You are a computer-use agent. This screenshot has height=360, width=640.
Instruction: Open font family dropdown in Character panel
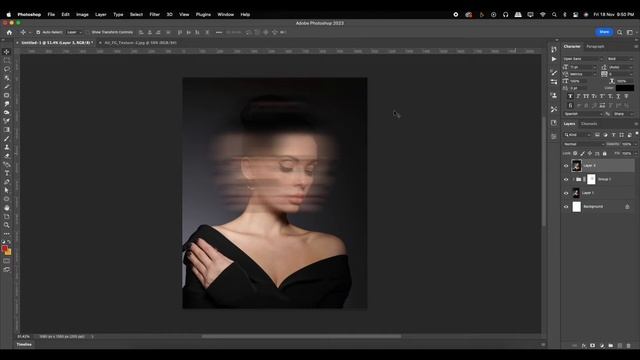pyautogui.click(x=582, y=59)
